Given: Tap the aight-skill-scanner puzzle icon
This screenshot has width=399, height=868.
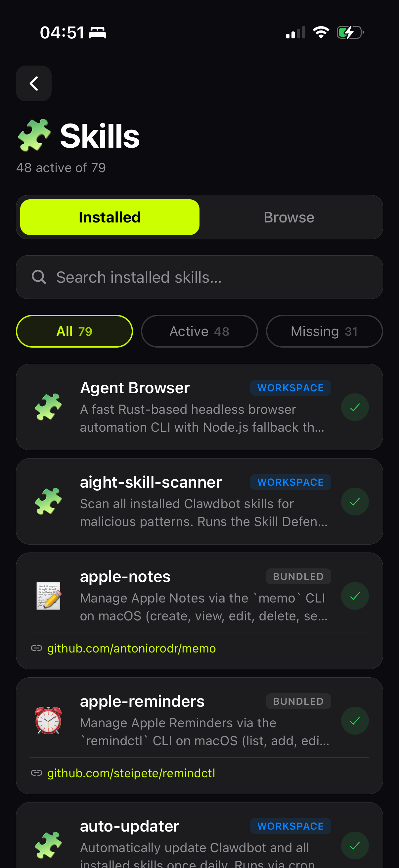Looking at the screenshot, I should point(48,502).
